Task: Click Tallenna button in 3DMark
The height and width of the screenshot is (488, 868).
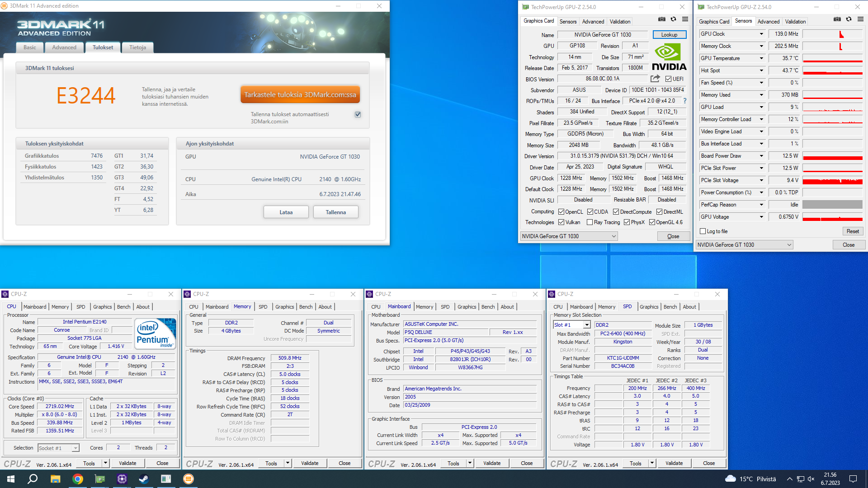Action: (x=336, y=212)
